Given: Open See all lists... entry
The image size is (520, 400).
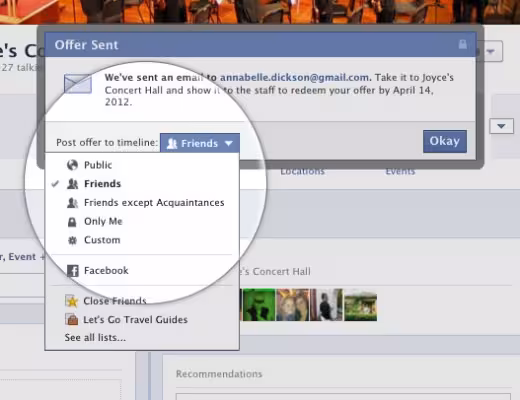Looking at the screenshot, I should coord(95,338).
